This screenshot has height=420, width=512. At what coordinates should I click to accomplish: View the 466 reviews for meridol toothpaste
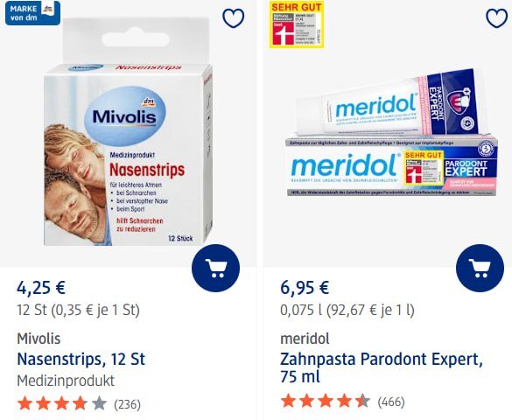point(391,402)
